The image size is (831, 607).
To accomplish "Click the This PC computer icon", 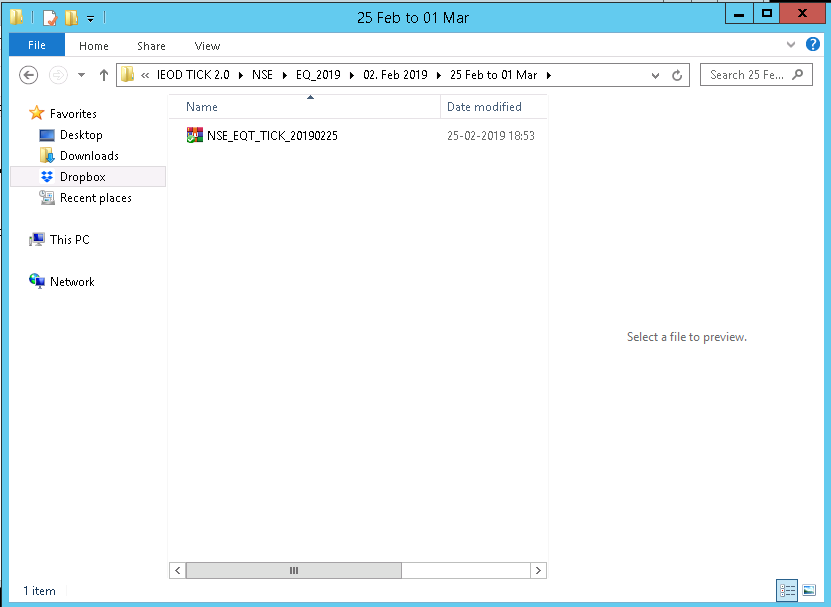I will click(37, 239).
